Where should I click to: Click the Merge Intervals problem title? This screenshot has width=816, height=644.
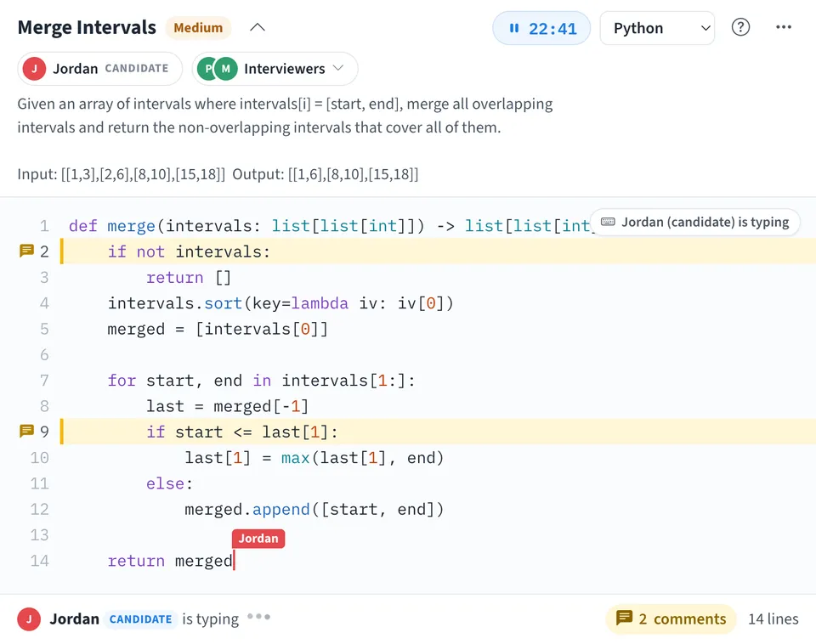click(x=87, y=27)
